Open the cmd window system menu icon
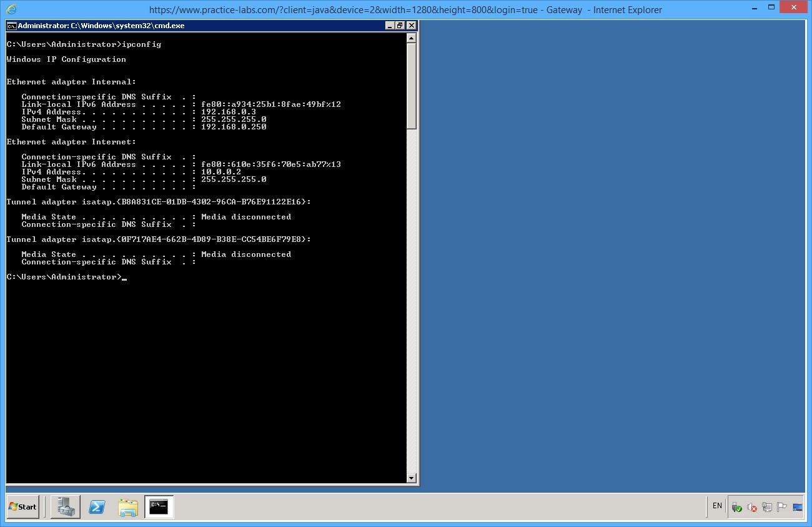Screen dimensions: 812x527 pyautogui.click(x=11, y=26)
